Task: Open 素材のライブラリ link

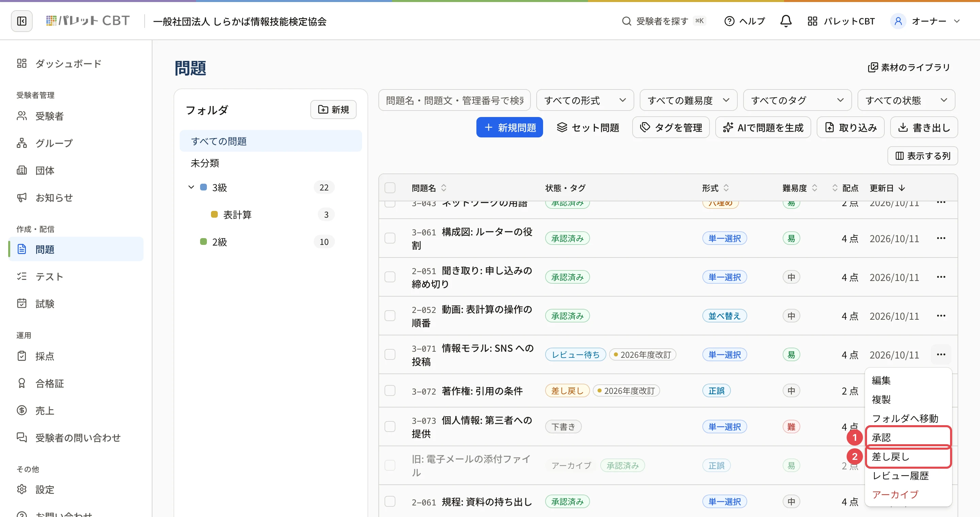Action: pos(909,67)
